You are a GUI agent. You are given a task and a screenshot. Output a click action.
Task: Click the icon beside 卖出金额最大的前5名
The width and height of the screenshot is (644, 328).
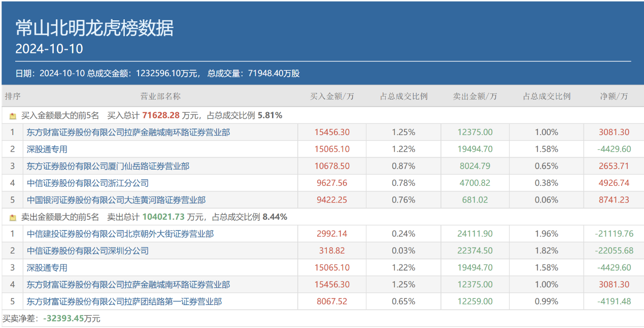[13, 217]
